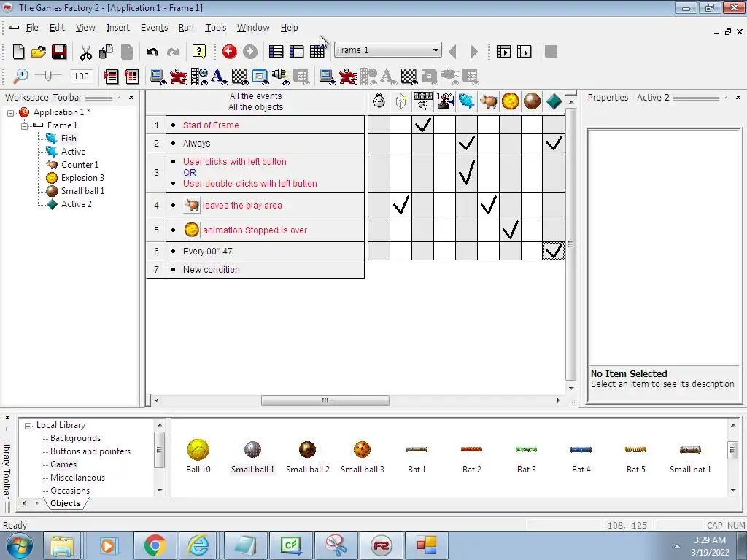Click event 6 Active 2 column checkmark
Screen dimensions: 747x560
(x=554, y=251)
